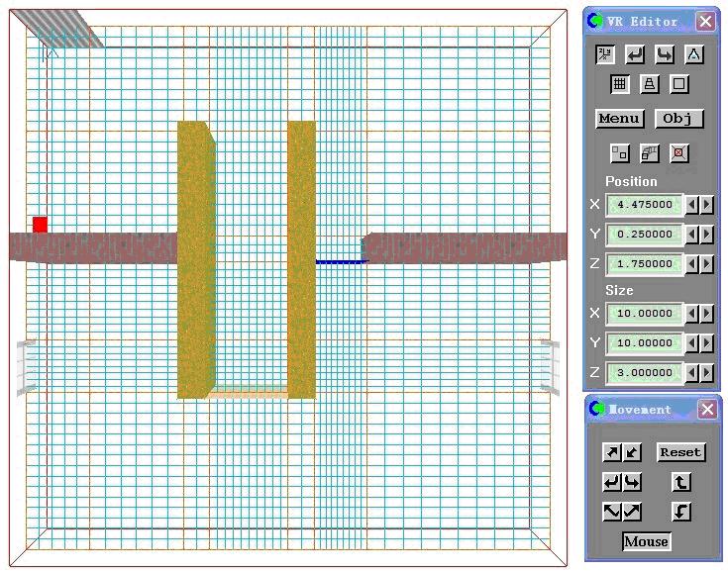Click the red X delete object icon
728x572 pixels.
point(679,153)
